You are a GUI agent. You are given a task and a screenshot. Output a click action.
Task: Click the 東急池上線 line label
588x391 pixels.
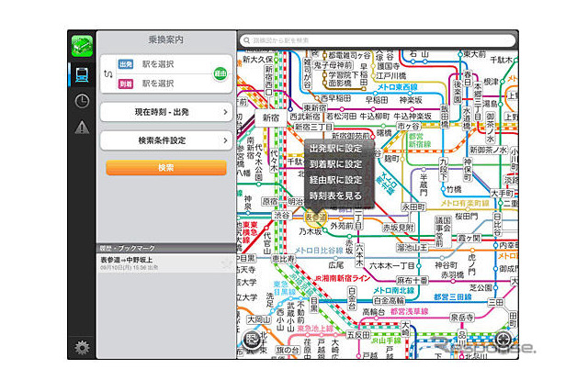pos(315,329)
